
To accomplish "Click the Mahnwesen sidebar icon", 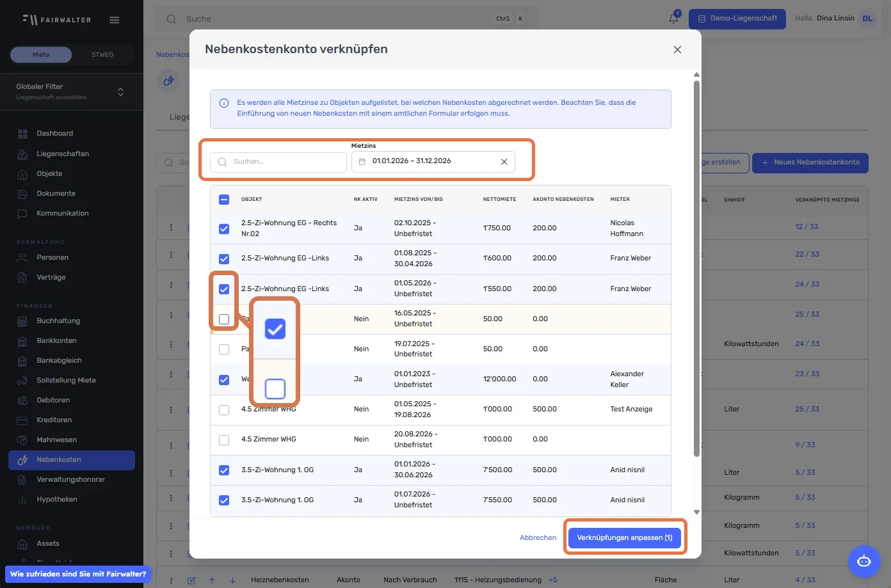I will tap(22, 440).
